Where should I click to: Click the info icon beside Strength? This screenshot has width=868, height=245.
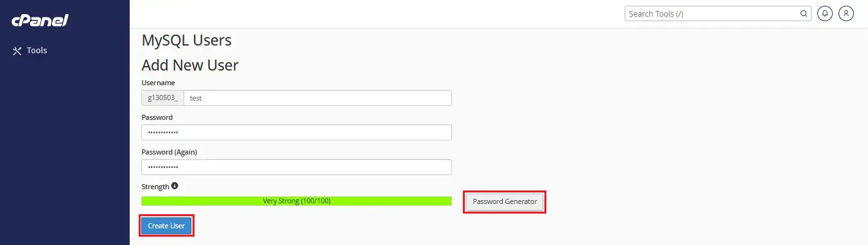pyautogui.click(x=175, y=186)
